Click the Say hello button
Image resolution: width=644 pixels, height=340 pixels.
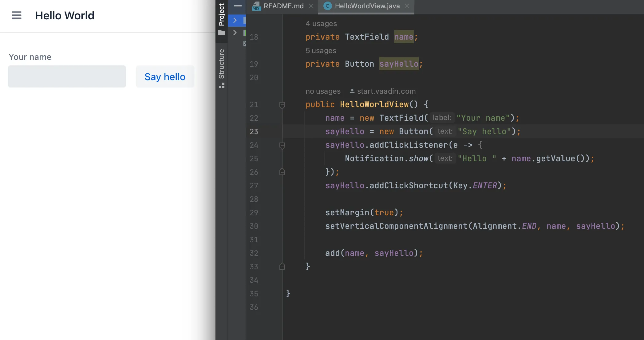(165, 76)
